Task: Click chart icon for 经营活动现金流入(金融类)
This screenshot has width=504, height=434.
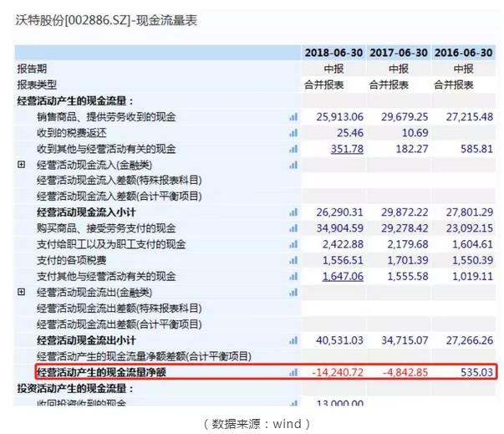Action: coord(293,166)
